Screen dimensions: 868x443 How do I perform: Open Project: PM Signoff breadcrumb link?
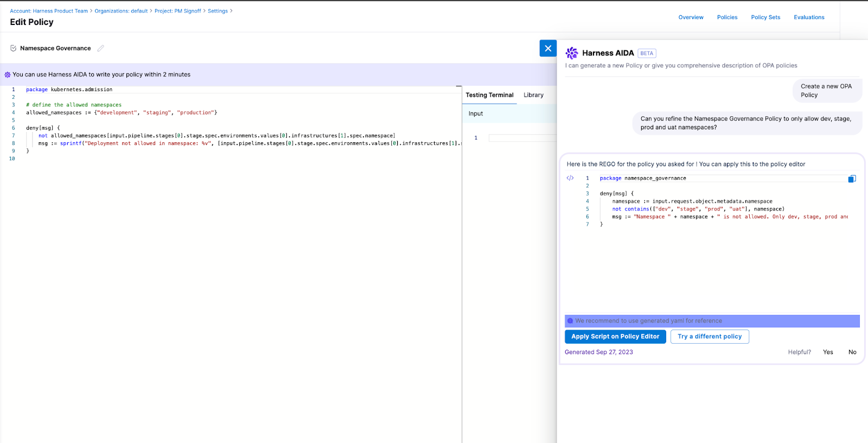click(177, 11)
